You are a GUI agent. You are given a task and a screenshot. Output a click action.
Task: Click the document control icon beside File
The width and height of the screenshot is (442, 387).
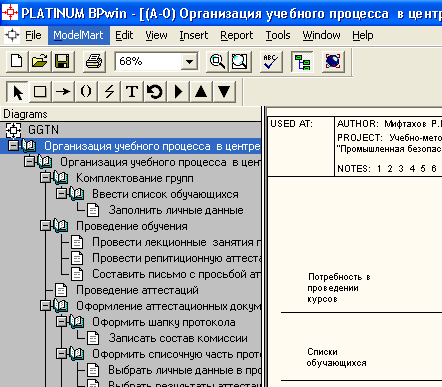pyautogui.click(x=12, y=35)
